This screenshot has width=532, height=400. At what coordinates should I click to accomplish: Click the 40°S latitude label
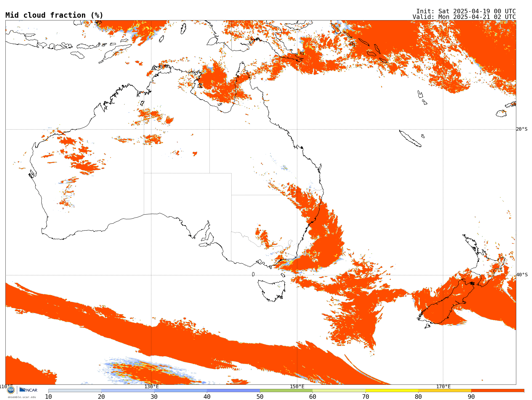click(x=522, y=275)
